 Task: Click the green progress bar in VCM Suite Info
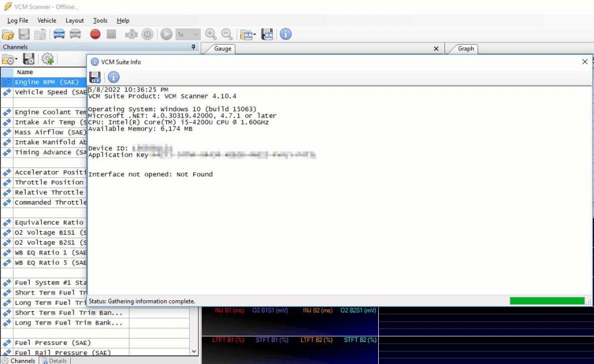tap(547, 301)
